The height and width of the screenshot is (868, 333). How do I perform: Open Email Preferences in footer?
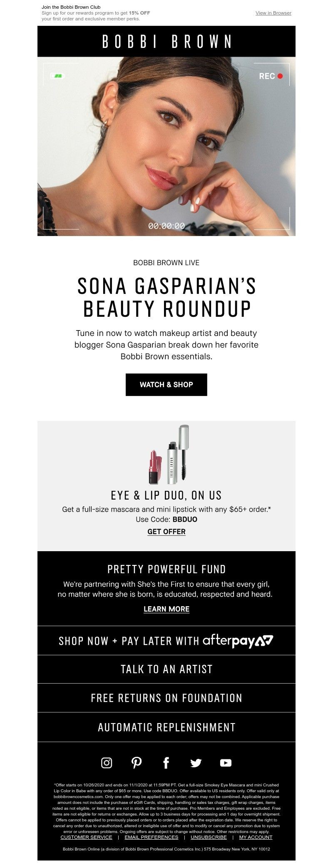[x=152, y=837]
